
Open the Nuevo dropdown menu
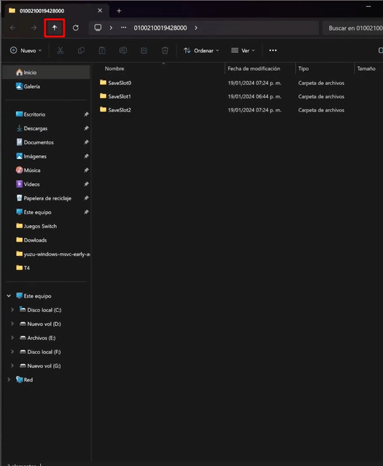point(26,51)
